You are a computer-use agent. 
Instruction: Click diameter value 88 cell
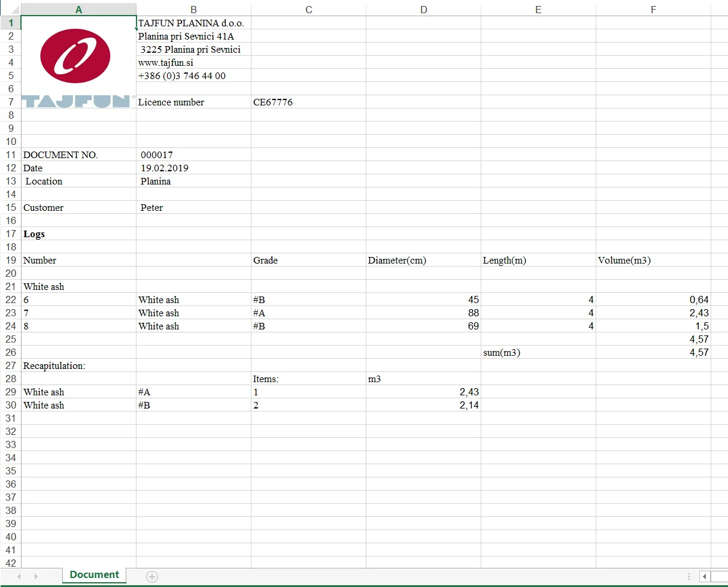tap(423, 313)
